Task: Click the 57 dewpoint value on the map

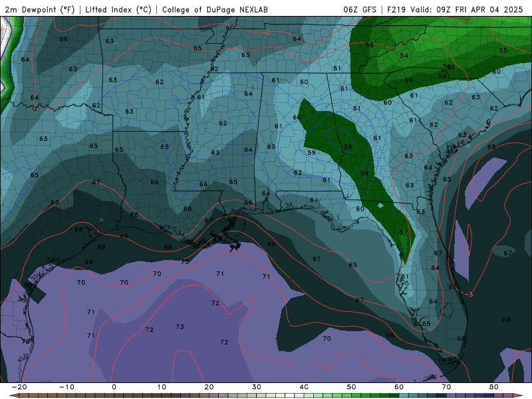Action: 403,232
